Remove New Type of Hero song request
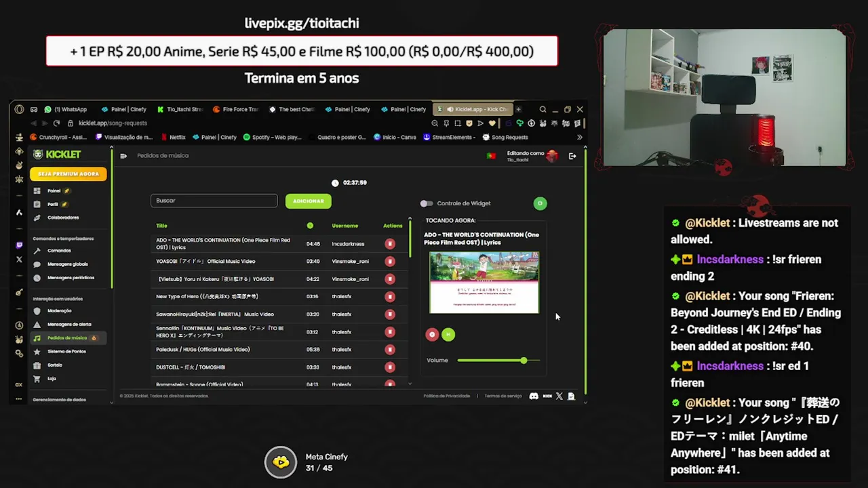Screen dimensions: 868x488 pos(390,297)
